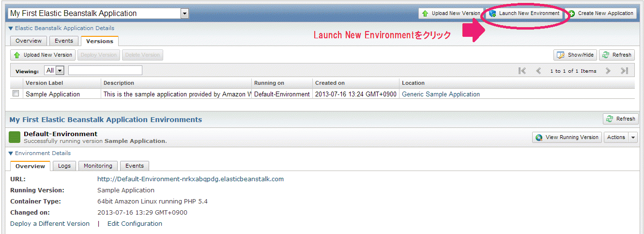The height and width of the screenshot is (234, 644).
Task: Click the Default-Environment heading name
Action: coord(61,134)
